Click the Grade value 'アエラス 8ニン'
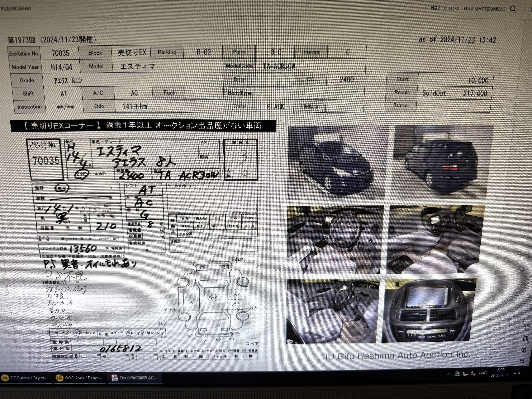This screenshot has height=399, width=532. coord(68,81)
